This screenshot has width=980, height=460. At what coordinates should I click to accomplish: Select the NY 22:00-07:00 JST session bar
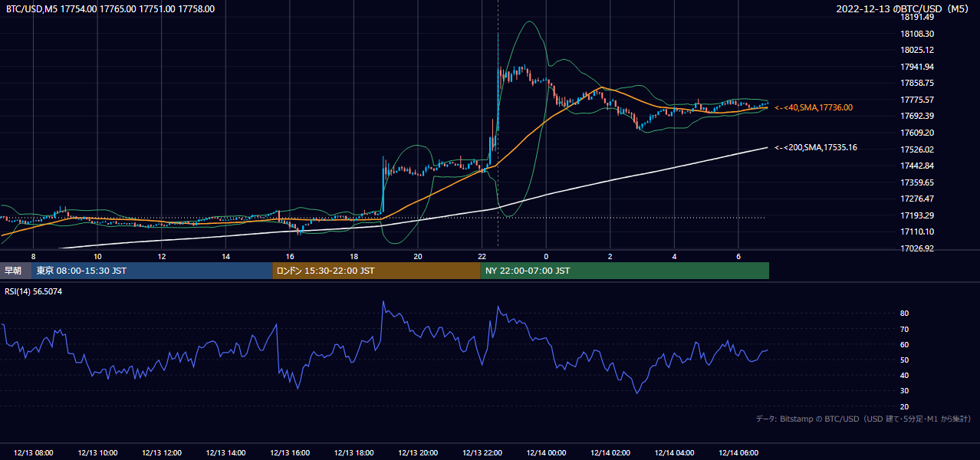pos(625,271)
